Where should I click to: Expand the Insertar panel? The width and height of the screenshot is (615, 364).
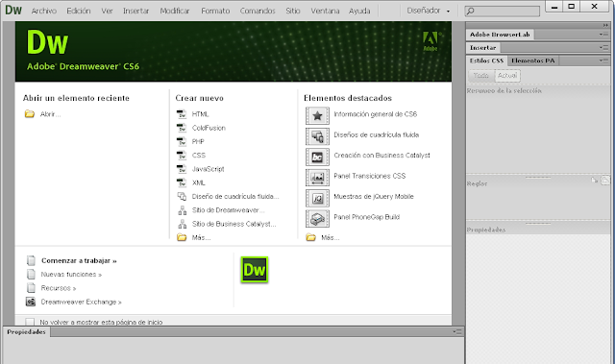(x=482, y=47)
